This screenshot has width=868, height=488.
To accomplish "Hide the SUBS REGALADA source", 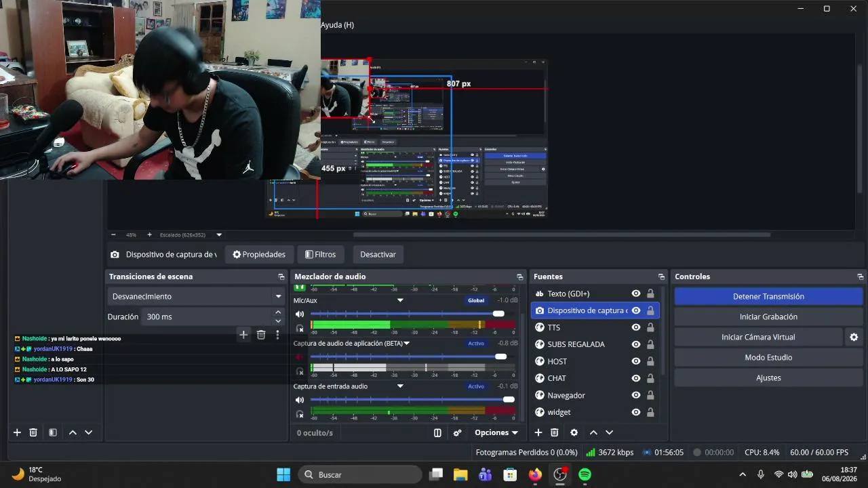I will point(636,344).
